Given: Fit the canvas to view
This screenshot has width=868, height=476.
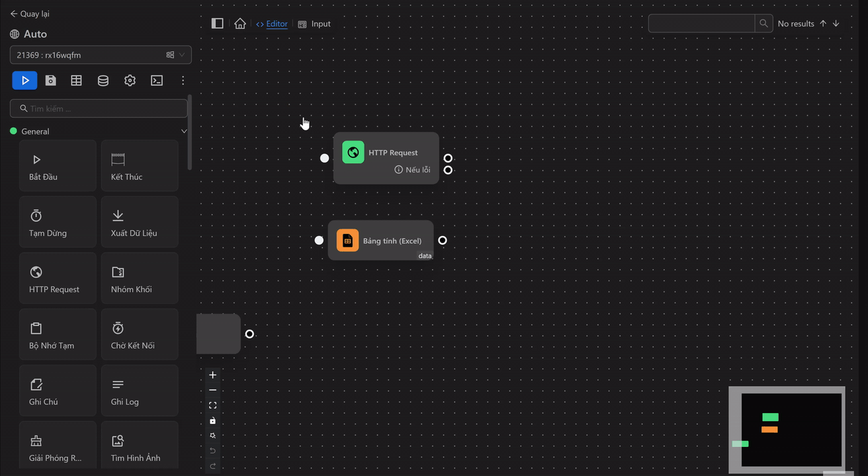Looking at the screenshot, I should 212,405.
